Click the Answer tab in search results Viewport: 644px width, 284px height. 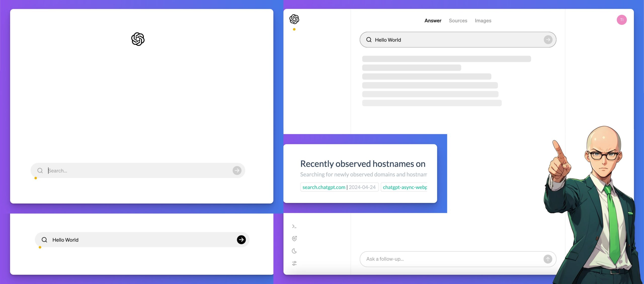pyautogui.click(x=433, y=20)
